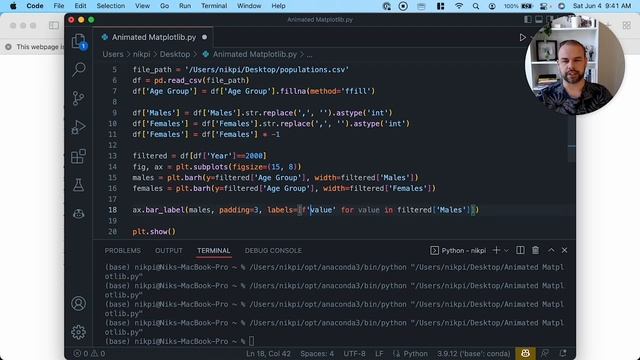Click line number 13 in gutter
This screenshot has width=640, height=360.
pyautogui.click(x=112, y=156)
